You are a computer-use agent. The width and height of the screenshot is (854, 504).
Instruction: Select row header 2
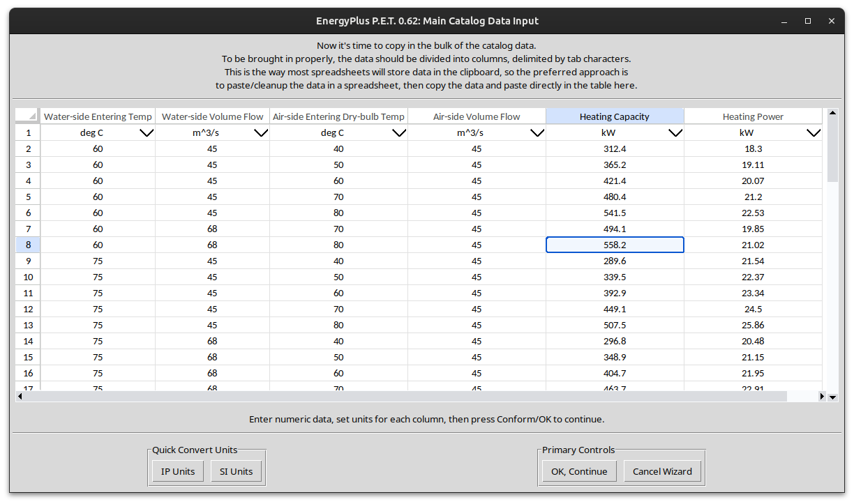coord(28,148)
